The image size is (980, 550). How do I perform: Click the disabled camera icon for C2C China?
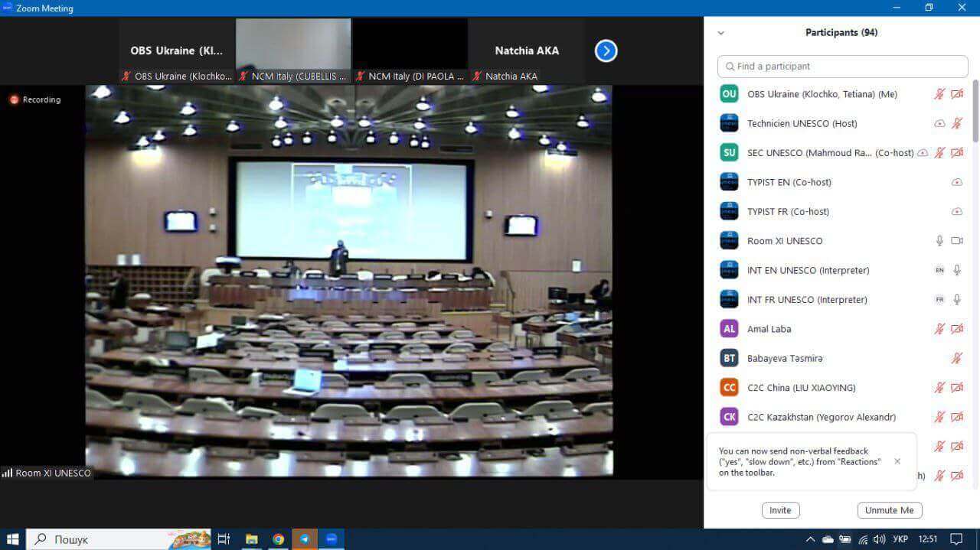pyautogui.click(x=956, y=388)
